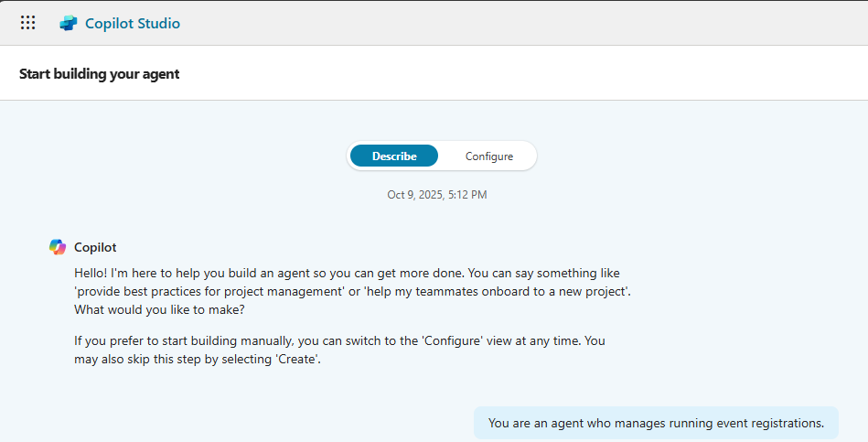This screenshot has height=442, width=868.
Task: Click the 'Start building your agent' heading
Action: (99, 74)
